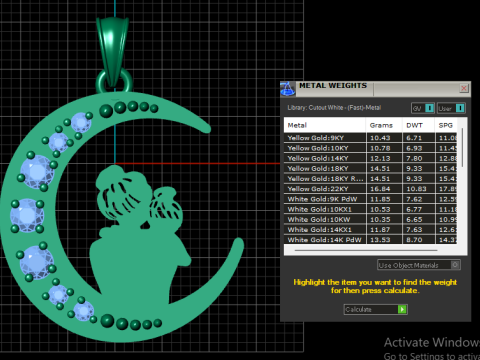The height and width of the screenshot is (360, 480).
Task: Toggle the GV library switch
Action: pos(423,108)
